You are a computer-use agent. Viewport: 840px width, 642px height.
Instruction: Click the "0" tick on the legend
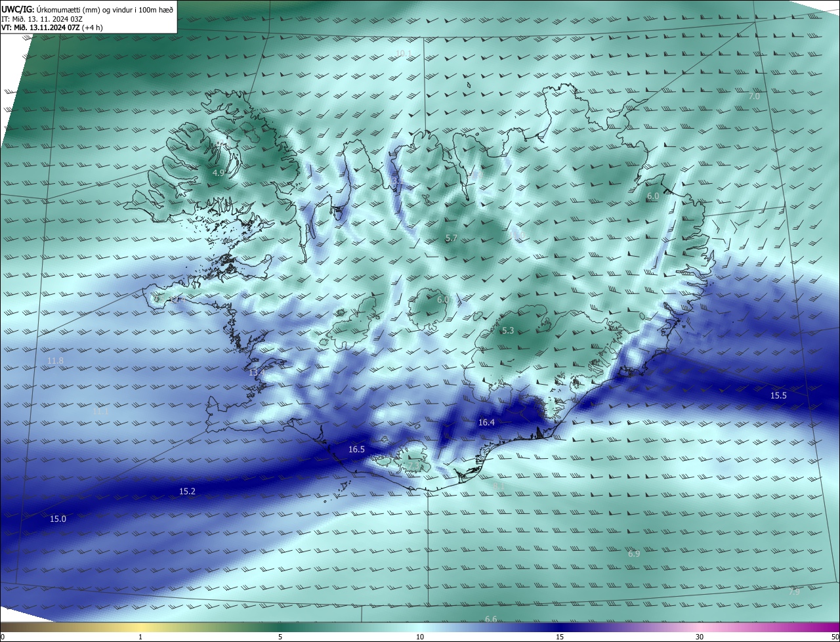(2, 637)
